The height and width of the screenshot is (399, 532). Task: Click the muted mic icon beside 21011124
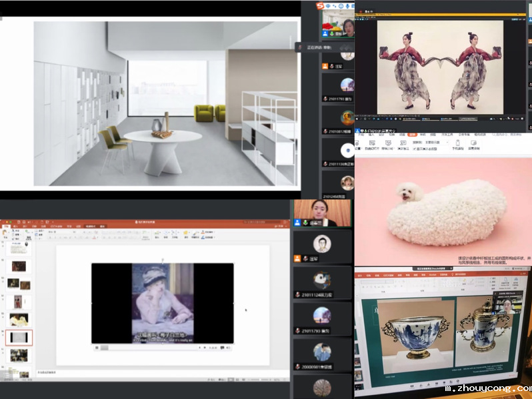(x=297, y=295)
